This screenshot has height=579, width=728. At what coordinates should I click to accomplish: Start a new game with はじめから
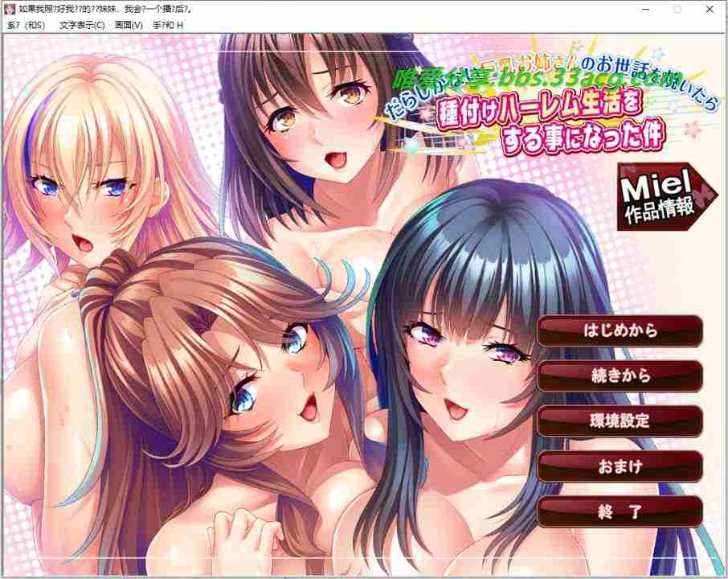[x=620, y=331]
